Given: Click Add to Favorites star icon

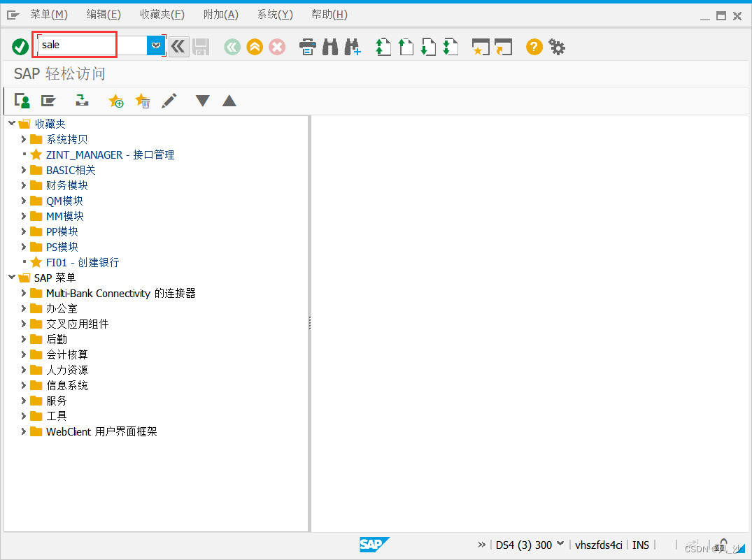Looking at the screenshot, I should click(x=115, y=101).
